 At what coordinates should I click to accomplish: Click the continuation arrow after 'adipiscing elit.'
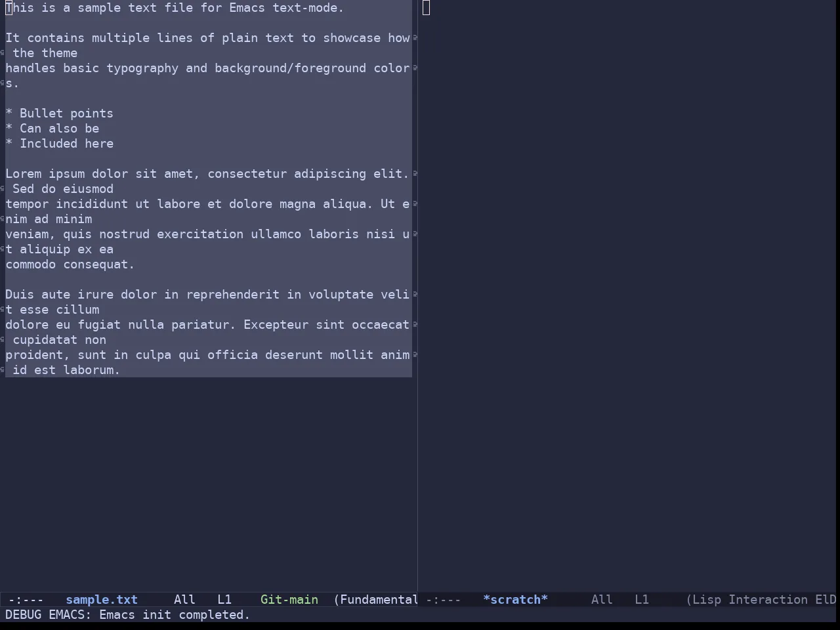click(415, 174)
